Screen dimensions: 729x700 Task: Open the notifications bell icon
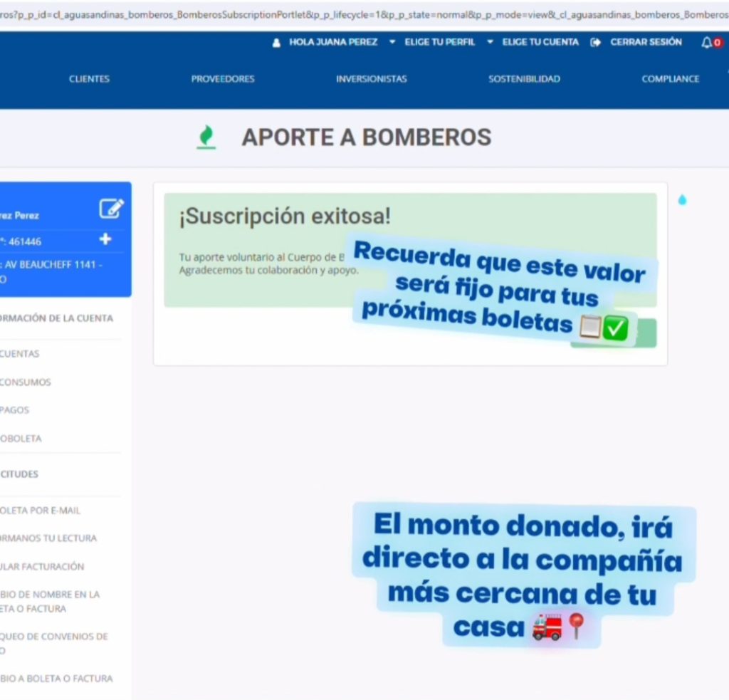tap(707, 42)
